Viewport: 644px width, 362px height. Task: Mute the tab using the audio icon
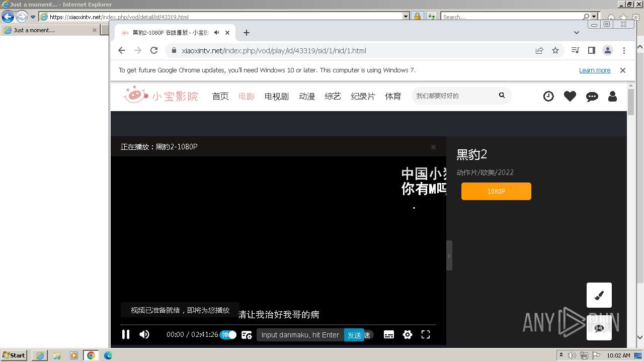click(x=216, y=33)
